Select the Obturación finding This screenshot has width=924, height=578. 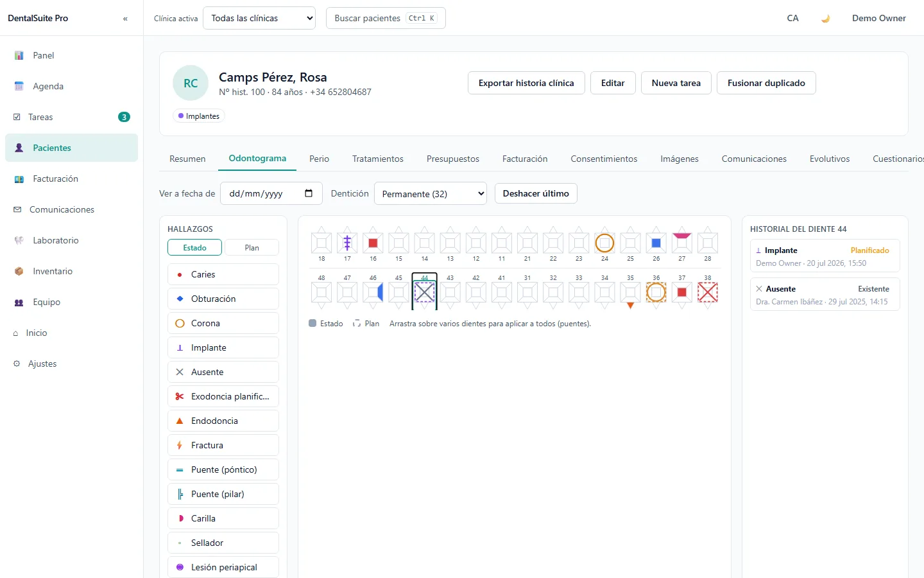point(223,299)
